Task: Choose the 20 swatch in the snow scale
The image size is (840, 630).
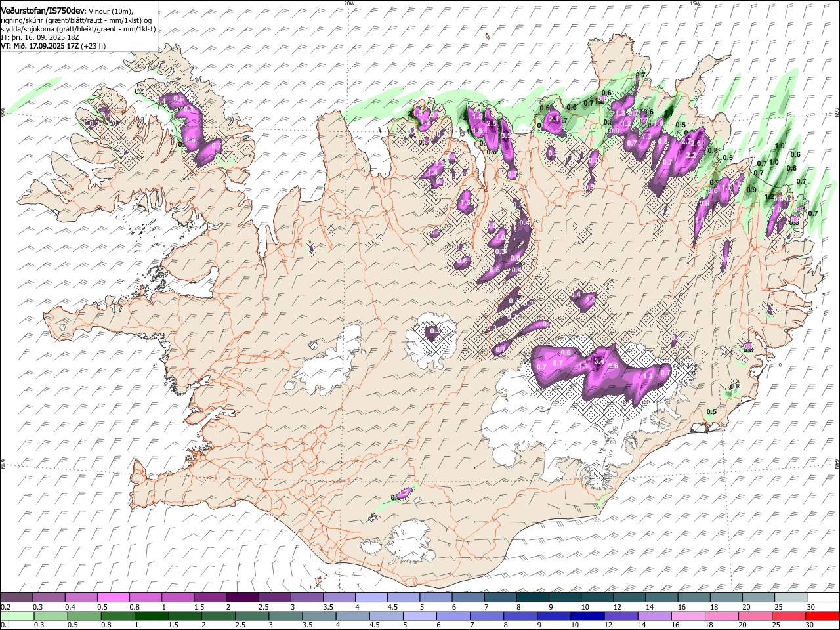Action: pos(758,598)
